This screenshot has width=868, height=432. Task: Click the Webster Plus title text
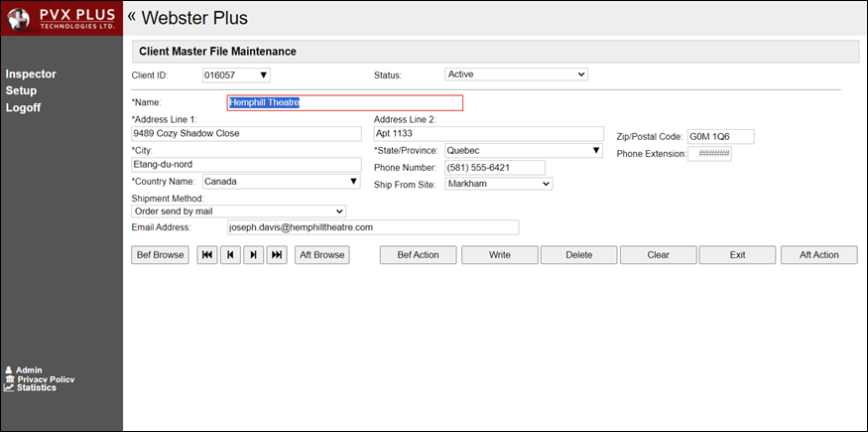194,18
